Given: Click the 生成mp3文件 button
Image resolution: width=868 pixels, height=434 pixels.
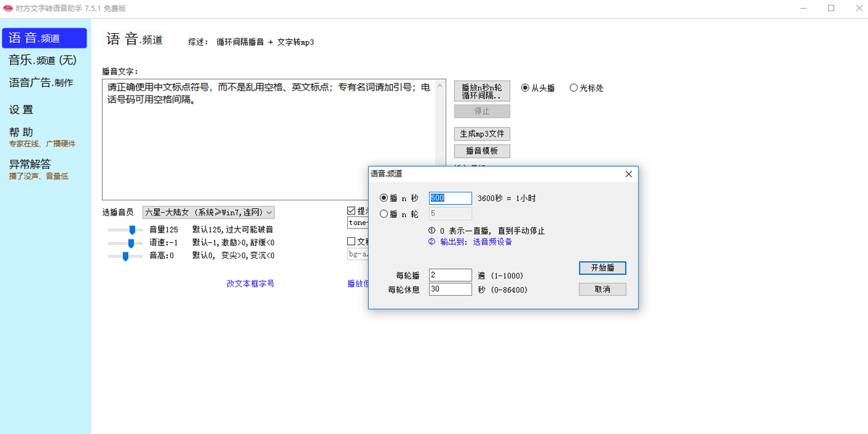Looking at the screenshot, I should (x=482, y=134).
